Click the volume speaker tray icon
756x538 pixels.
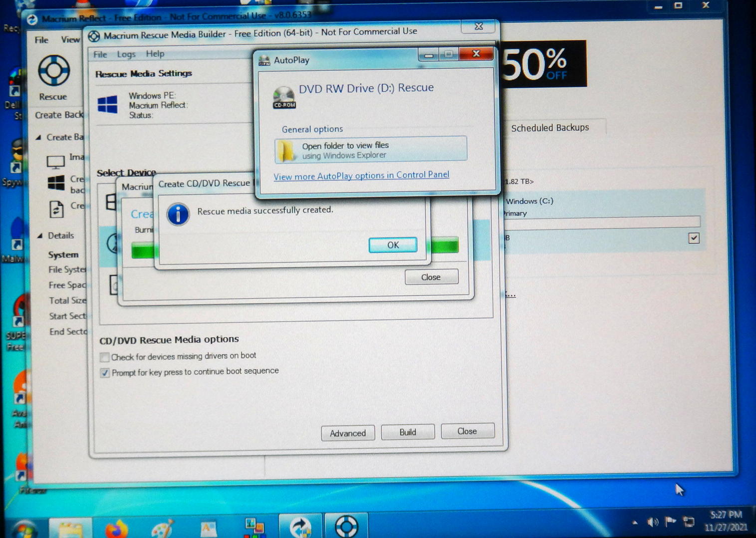652,522
